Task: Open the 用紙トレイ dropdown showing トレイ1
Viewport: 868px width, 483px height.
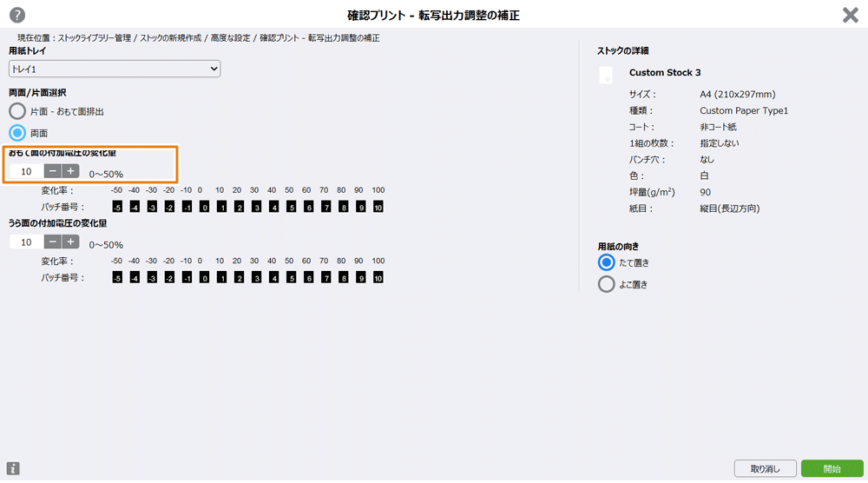Action: click(x=115, y=69)
